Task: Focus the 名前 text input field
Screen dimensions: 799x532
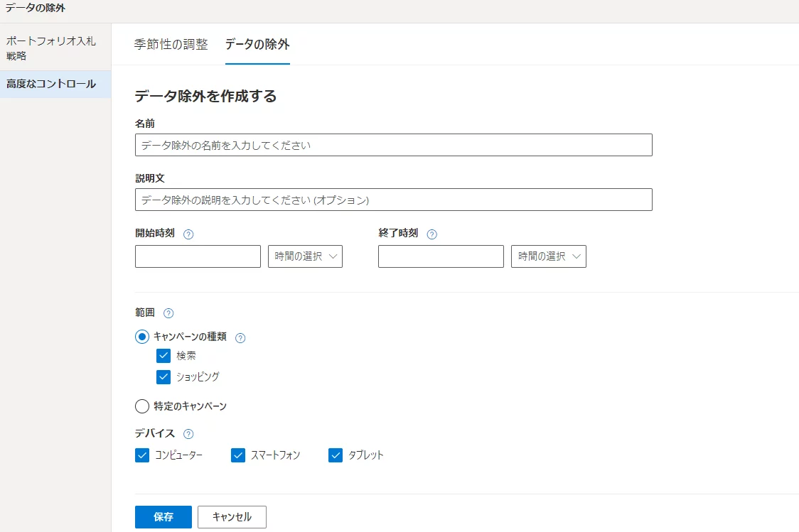Action: point(393,145)
